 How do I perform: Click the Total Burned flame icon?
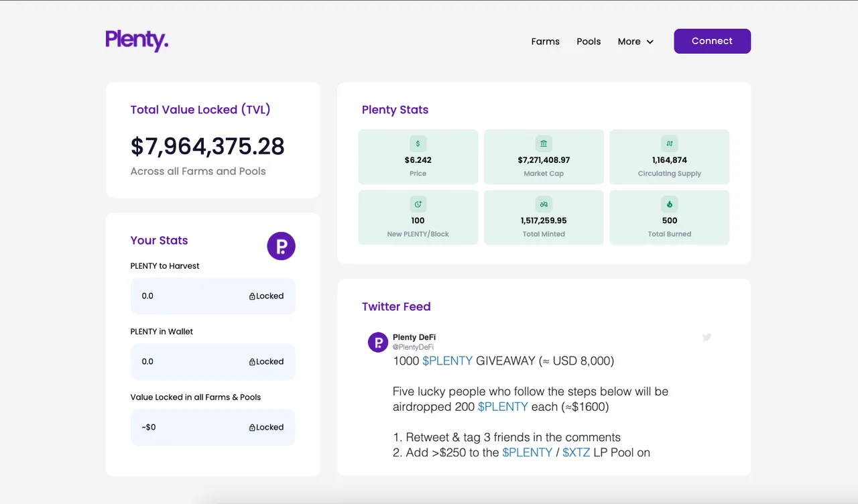669,204
